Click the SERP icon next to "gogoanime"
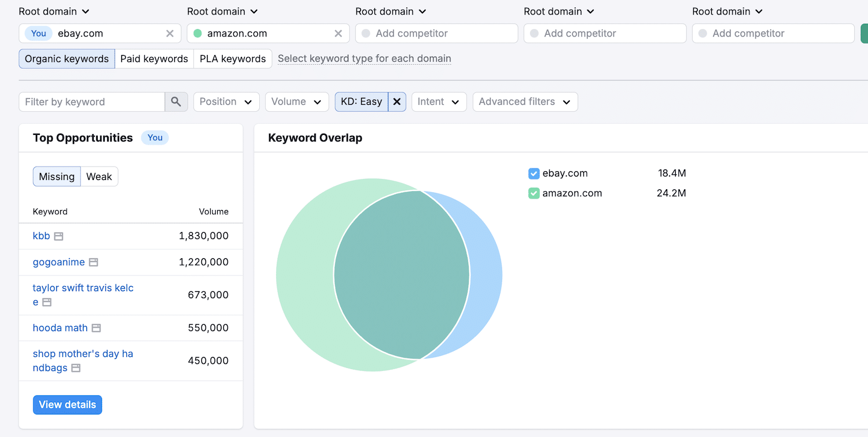Image resolution: width=868 pixels, height=437 pixels. [93, 262]
